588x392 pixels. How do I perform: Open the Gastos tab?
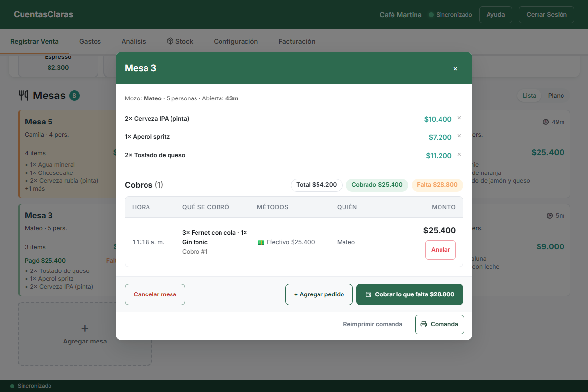(x=90, y=41)
